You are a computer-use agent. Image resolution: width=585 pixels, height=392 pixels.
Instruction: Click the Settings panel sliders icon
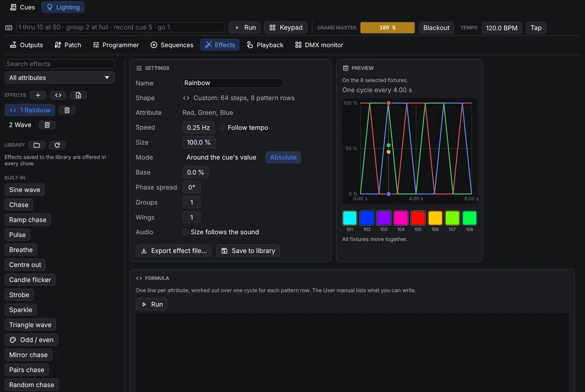(139, 68)
